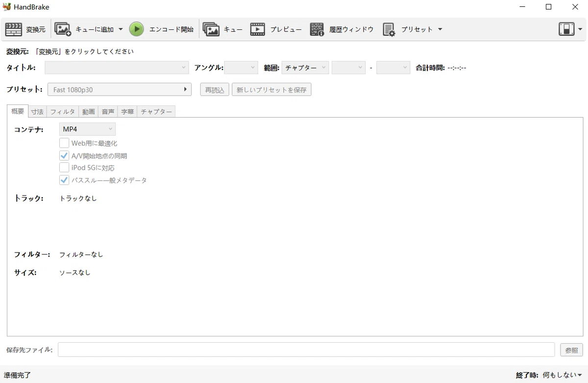Open the キュー queue icon
Screen dimensions: 588x383
[x=211, y=29]
